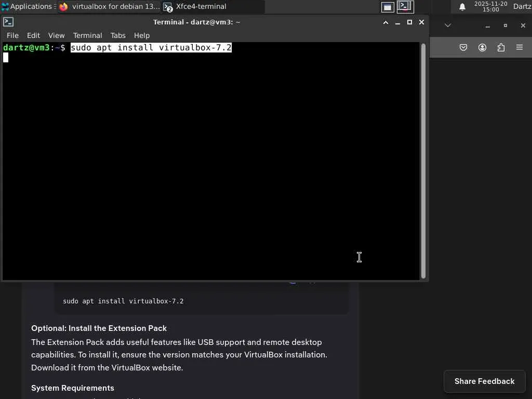The height and width of the screenshot is (399, 532).
Task: Open the Firefox extensions puzzle icon
Action: [x=501, y=47]
